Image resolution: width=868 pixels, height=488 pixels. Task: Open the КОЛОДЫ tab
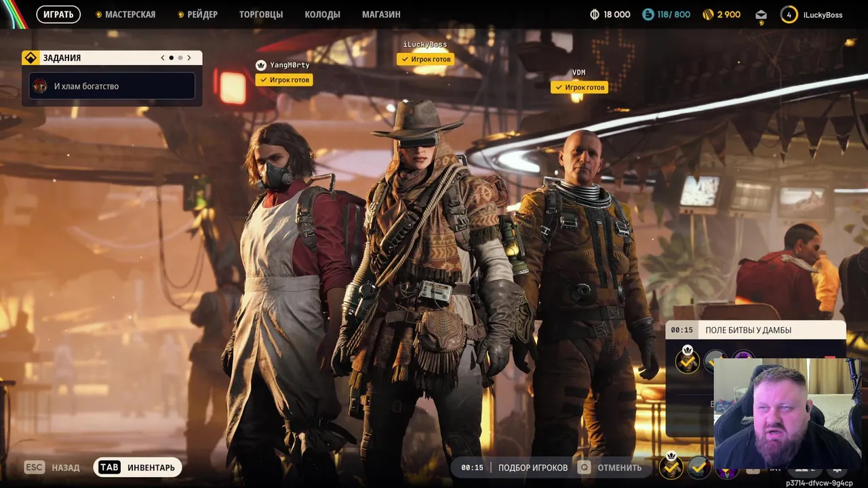(322, 14)
